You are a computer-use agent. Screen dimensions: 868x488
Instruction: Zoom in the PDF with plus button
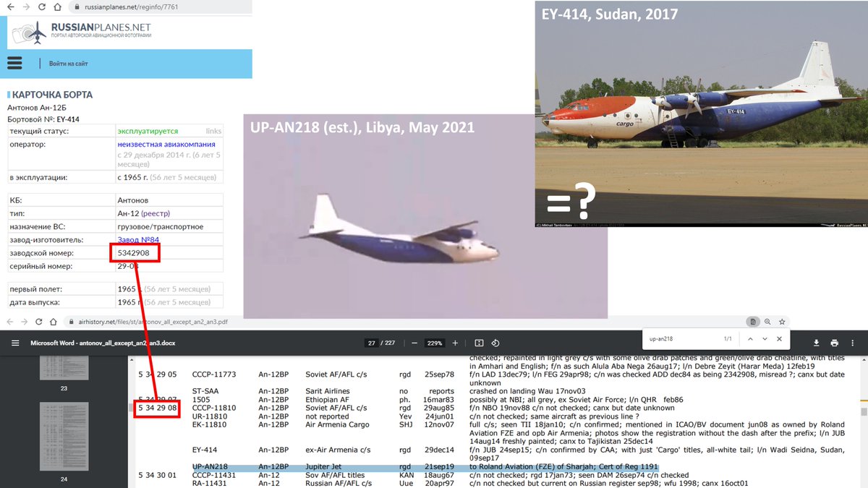click(x=455, y=343)
